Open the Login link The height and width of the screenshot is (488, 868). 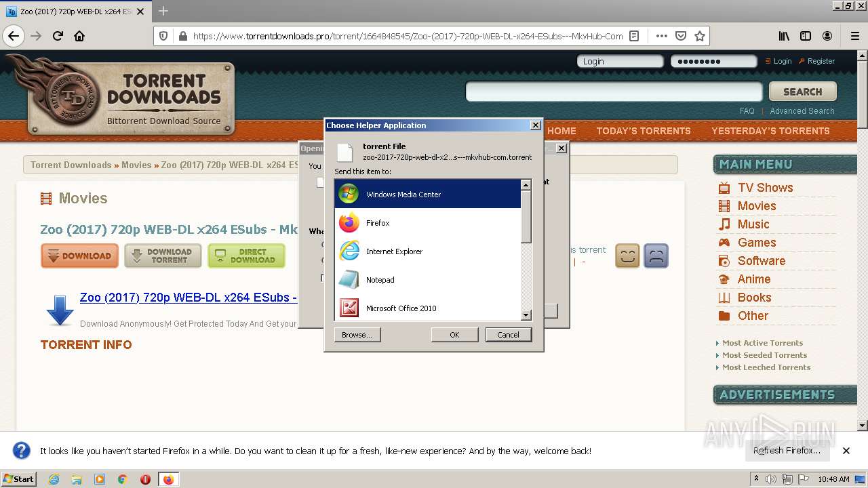783,61
